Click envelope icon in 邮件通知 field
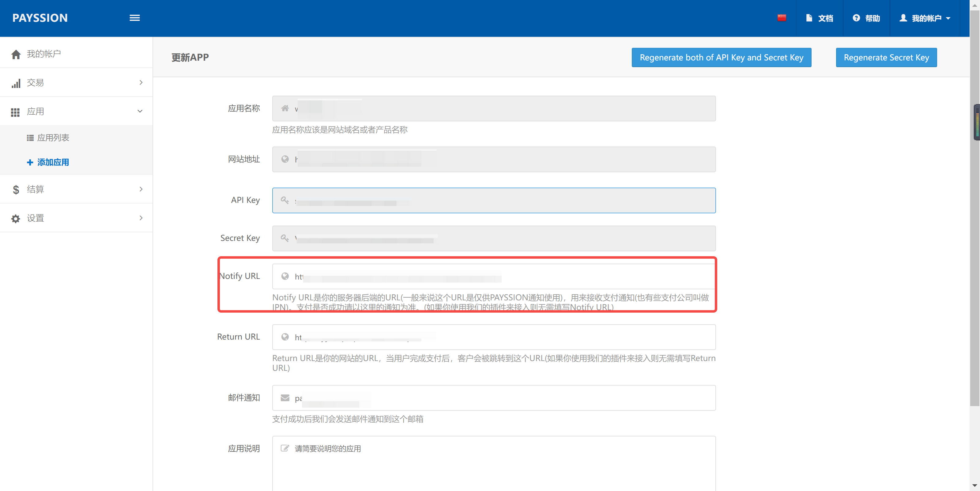 tap(285, 398)
